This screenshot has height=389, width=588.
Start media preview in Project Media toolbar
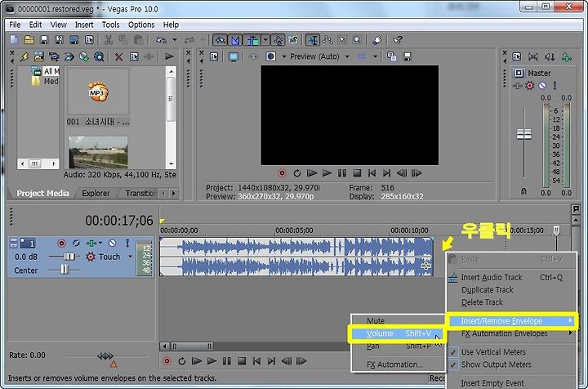point(169,56)
